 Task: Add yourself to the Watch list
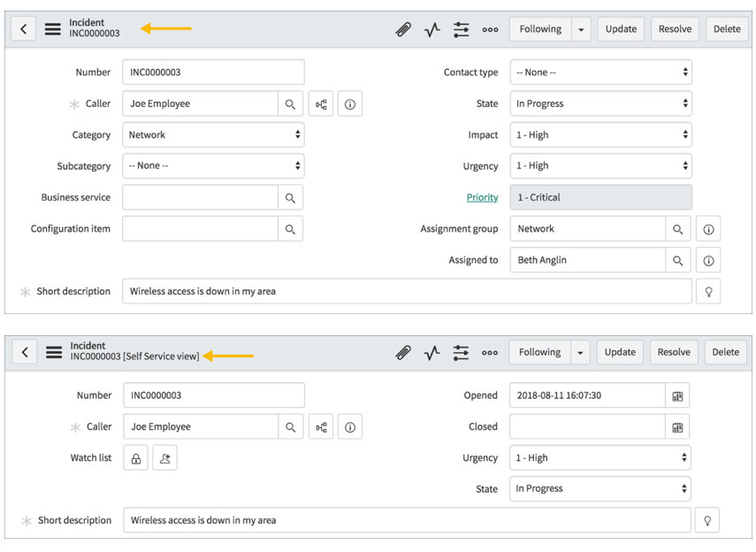pyautogui.click(x=165, y=457)
